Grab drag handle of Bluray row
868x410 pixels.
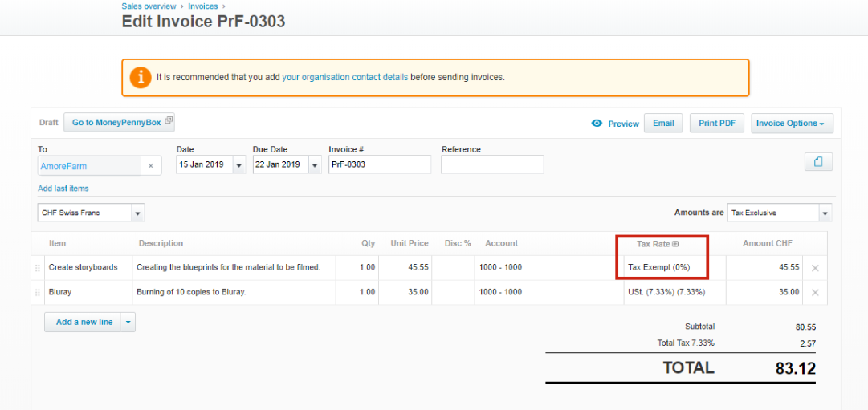tap(38, 293)
